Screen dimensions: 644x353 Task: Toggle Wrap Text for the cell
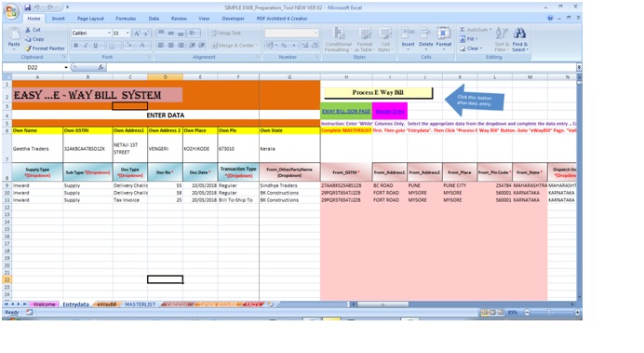tap(226, 33)
